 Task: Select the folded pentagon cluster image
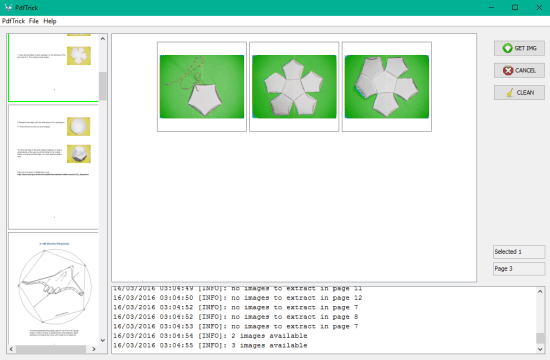(387, 87)
